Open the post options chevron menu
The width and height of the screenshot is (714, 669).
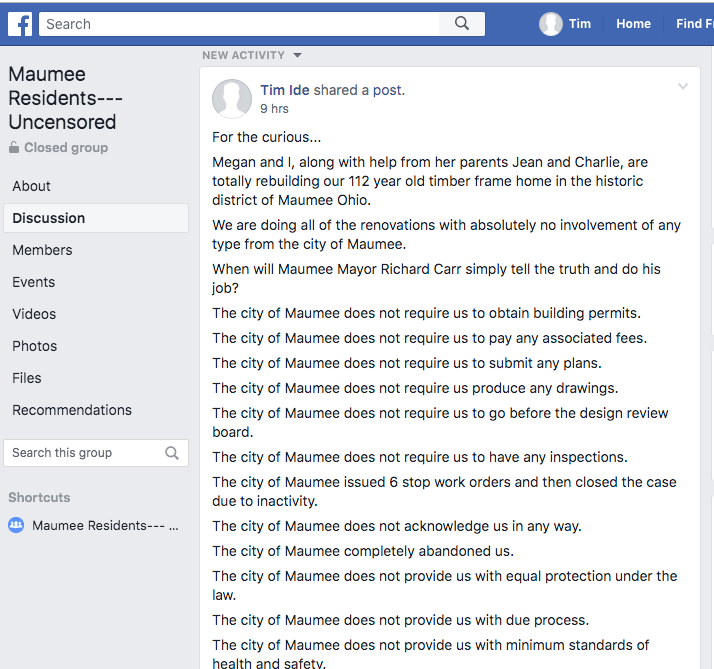click(683, 87)
